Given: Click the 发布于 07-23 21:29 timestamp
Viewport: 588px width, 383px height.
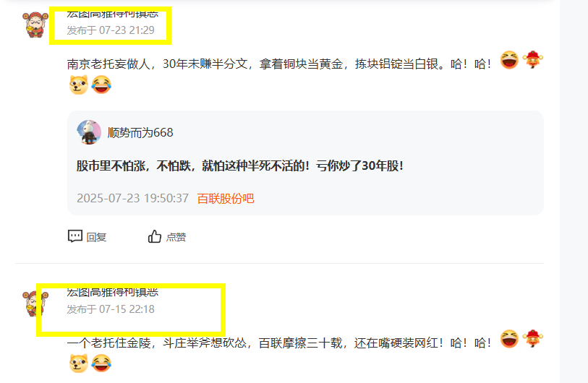Looking at the screenshot, I should [x=111, y=30].
